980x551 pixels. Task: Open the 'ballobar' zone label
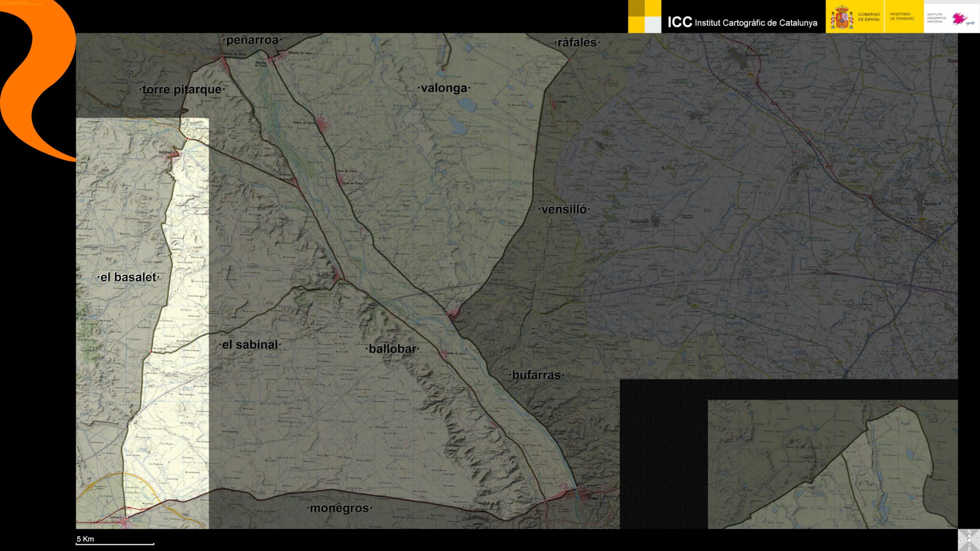point(392,349)
